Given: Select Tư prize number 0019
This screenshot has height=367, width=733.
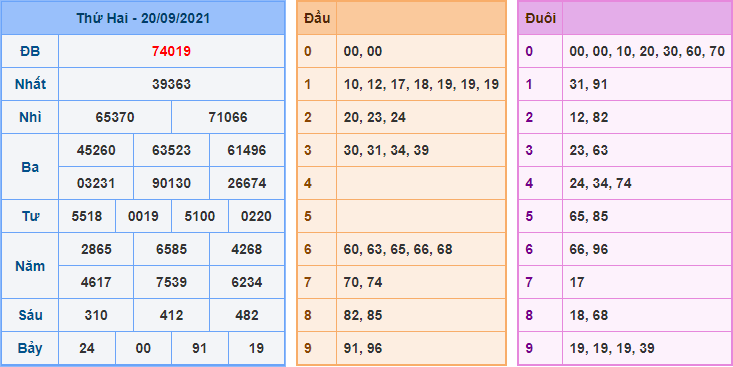Looking at the screenshot, I should (143, 216).
